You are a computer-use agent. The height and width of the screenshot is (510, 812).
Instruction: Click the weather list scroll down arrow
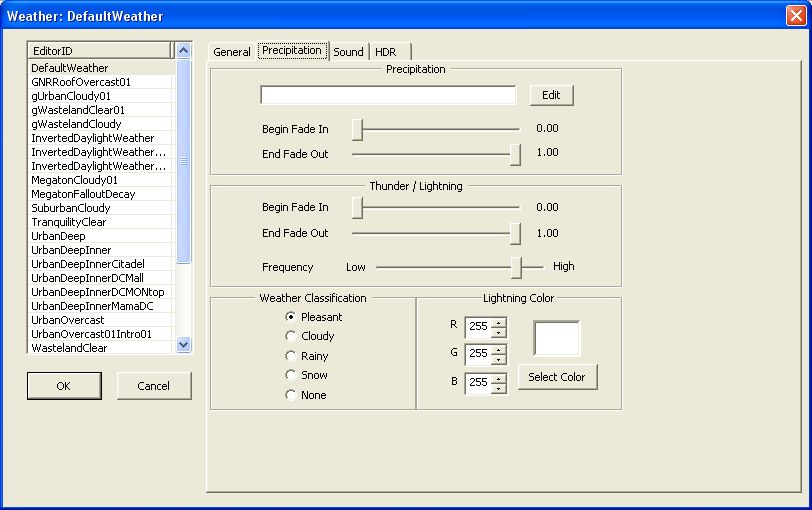tap(183, 344)
